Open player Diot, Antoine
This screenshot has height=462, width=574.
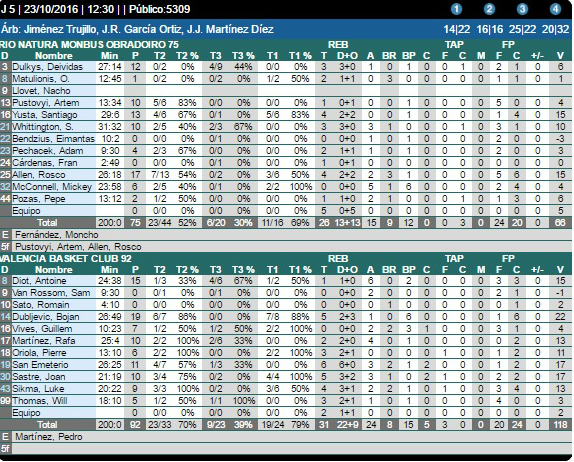[x=39, y=281]
